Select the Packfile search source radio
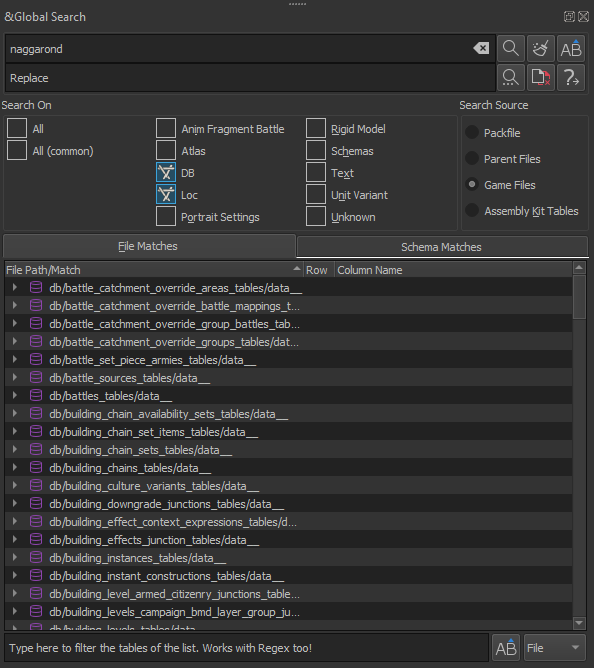The width and height of the screenshot is (594, 668). click(x=472, y=132)
